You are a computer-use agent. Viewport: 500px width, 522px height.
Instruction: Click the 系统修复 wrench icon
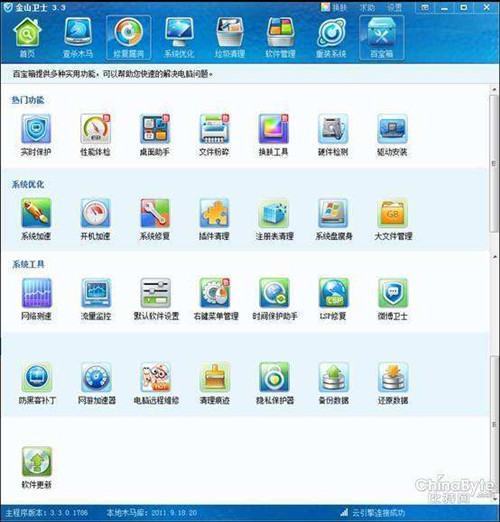155,213
